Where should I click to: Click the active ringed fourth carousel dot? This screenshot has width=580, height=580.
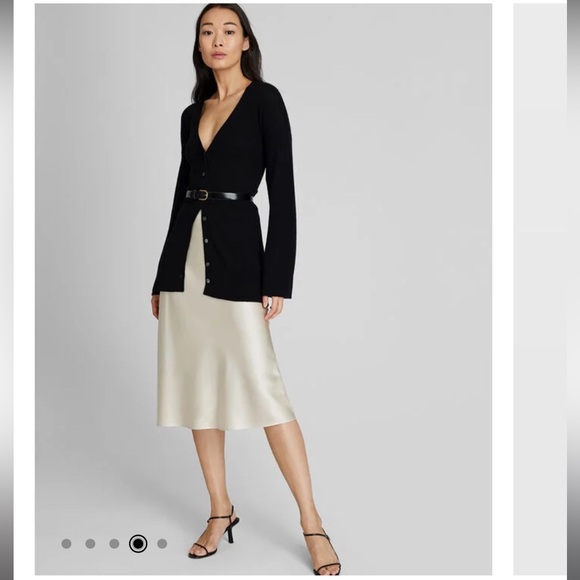point(138,543)
